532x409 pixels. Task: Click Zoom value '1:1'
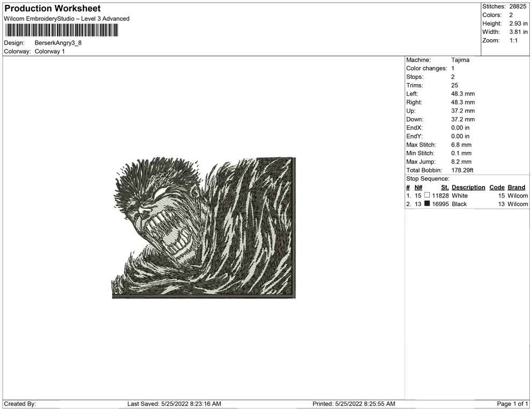click(x=513, y=40)
